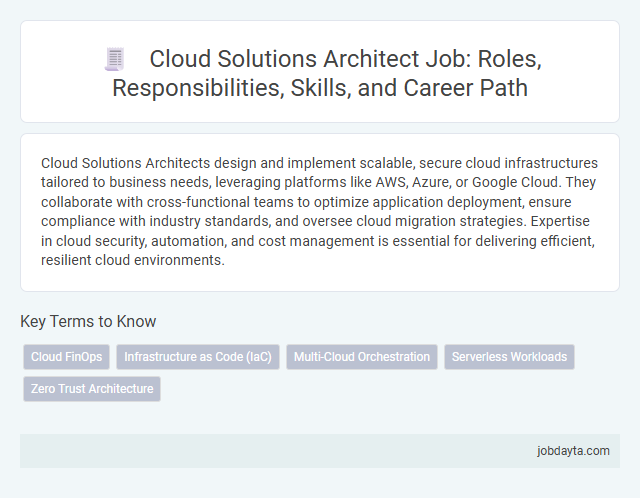This screenshot has width=640, height=498.
Task: Open the Zero Trust Architecture tag
Action: click(92, 389)
